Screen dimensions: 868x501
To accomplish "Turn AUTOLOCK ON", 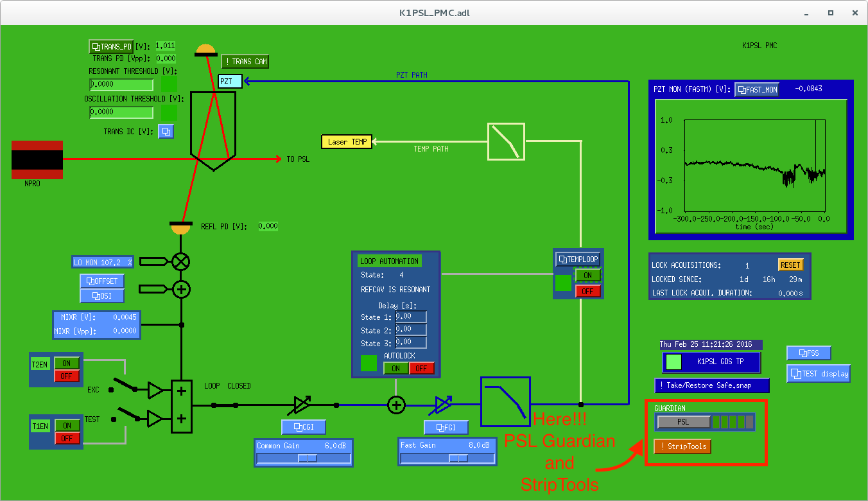I will [396, 368].
